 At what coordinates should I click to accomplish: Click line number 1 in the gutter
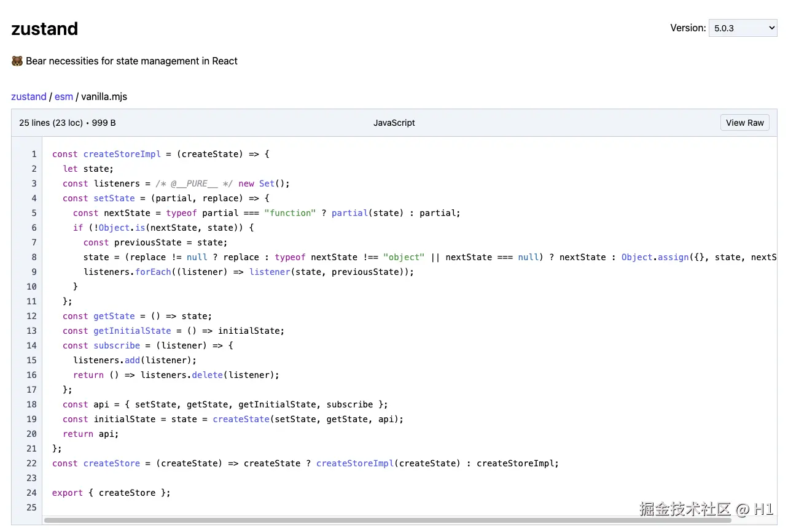34,154
